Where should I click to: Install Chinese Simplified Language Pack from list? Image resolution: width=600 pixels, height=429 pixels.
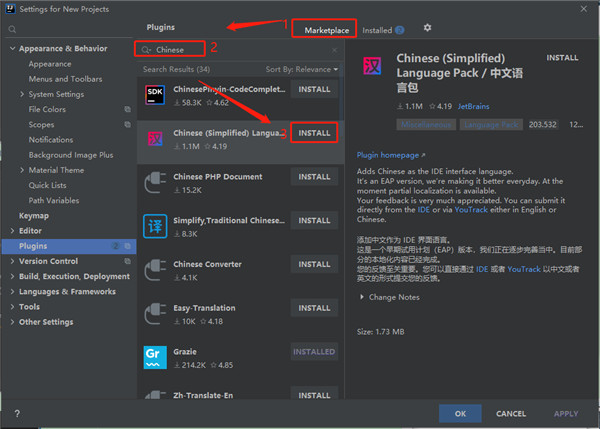(x=314, y=133)
